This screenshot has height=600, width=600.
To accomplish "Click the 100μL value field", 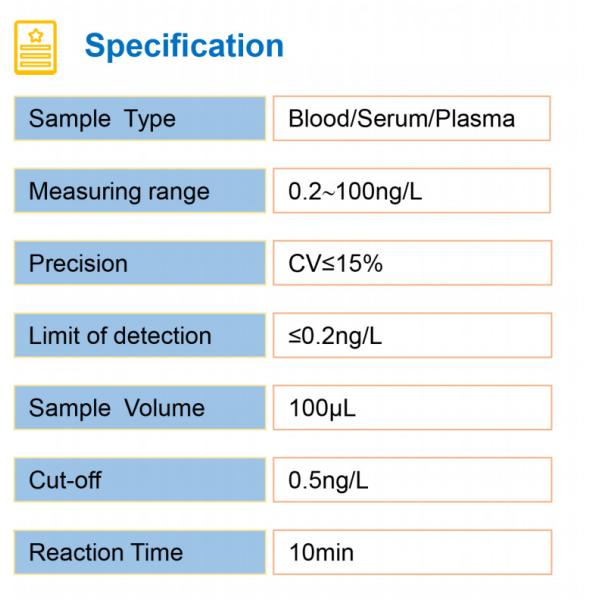I will 411,408.
